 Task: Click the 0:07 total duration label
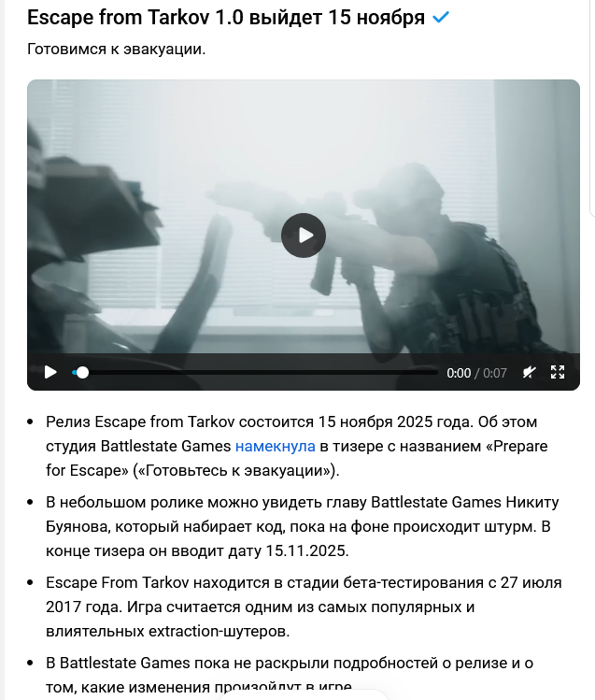click(x=495, y=373)
